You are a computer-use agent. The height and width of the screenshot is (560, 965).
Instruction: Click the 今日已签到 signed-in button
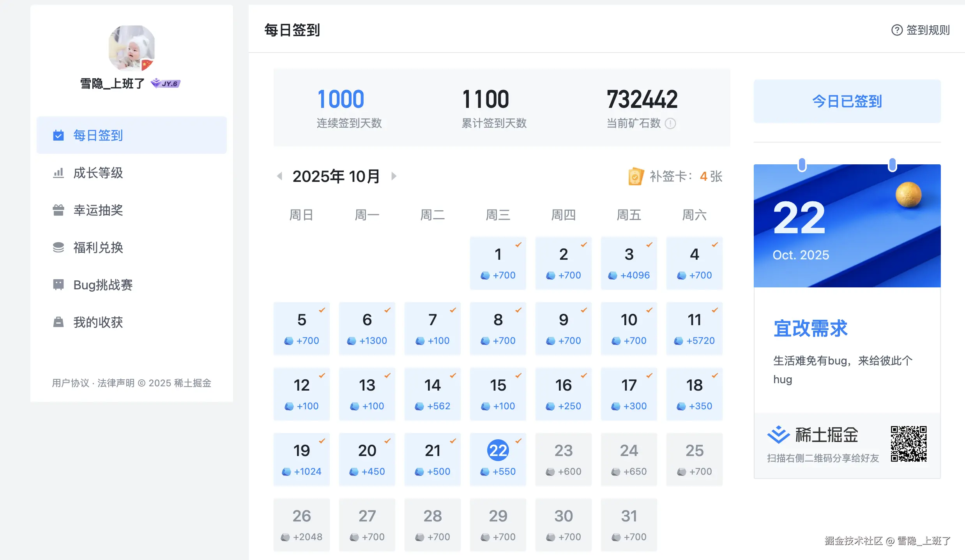coord(847,101)
